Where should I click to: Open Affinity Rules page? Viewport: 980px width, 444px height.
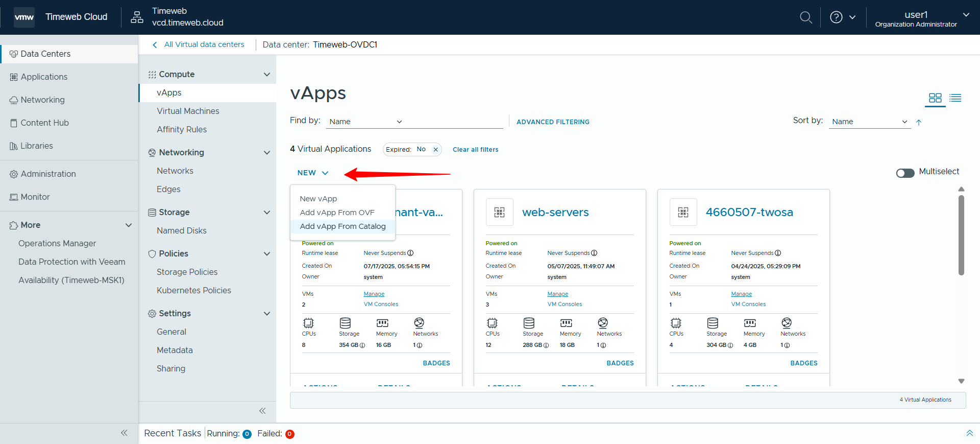tap(182, 129)
